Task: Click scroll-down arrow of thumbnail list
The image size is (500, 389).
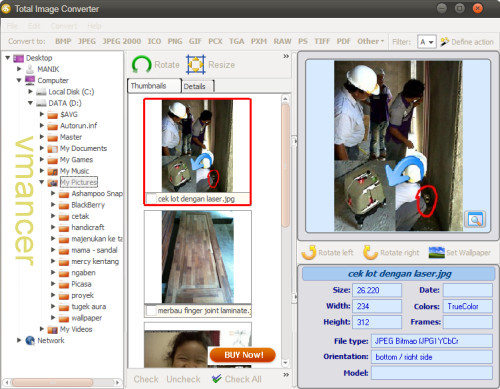Action: pos(285,363)
